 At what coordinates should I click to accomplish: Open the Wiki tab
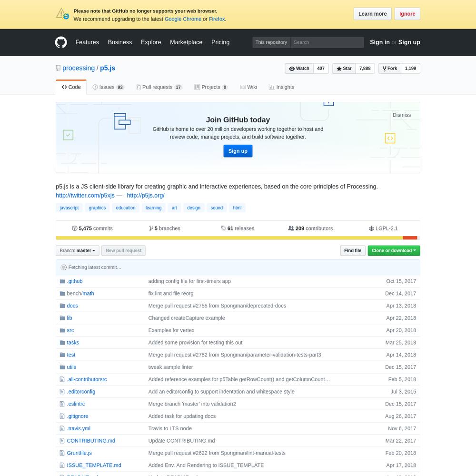pyautogui.click(x=248, y=87)
